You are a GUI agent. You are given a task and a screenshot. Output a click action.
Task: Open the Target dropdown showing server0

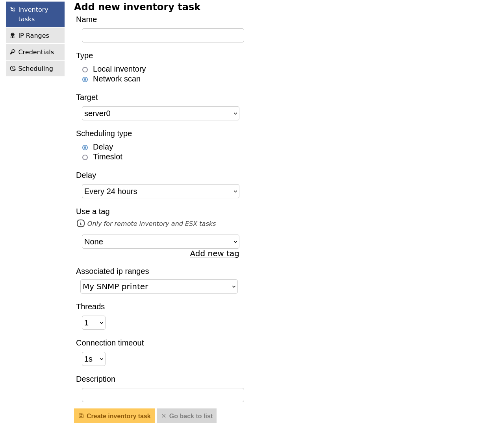pyautogui.click(x=161, y=113)
